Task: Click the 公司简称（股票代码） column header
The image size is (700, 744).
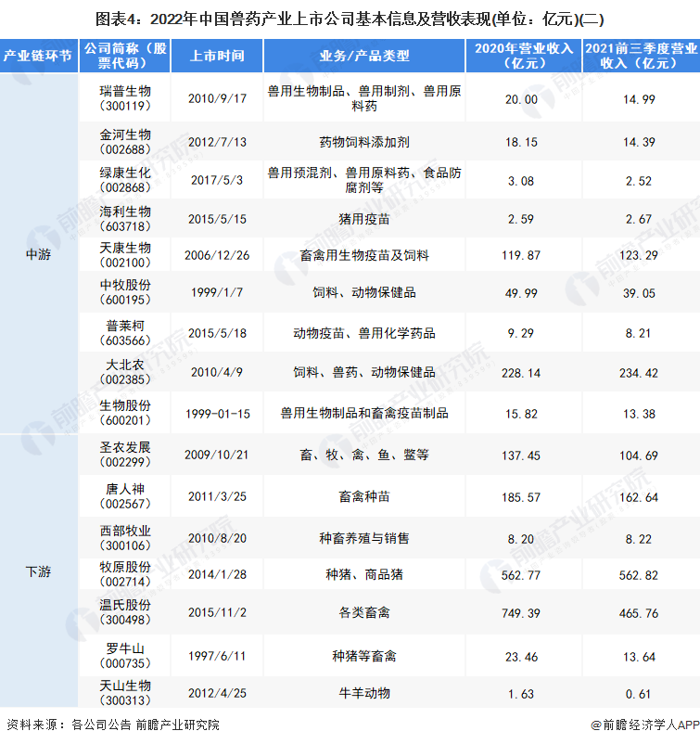Action: tap(125, 56)
